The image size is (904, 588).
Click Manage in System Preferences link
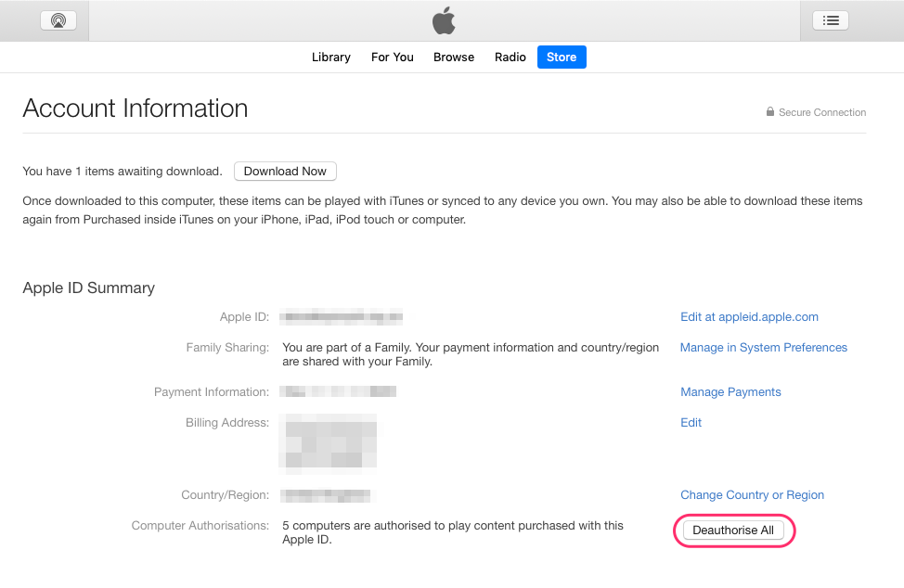[763, 347]
